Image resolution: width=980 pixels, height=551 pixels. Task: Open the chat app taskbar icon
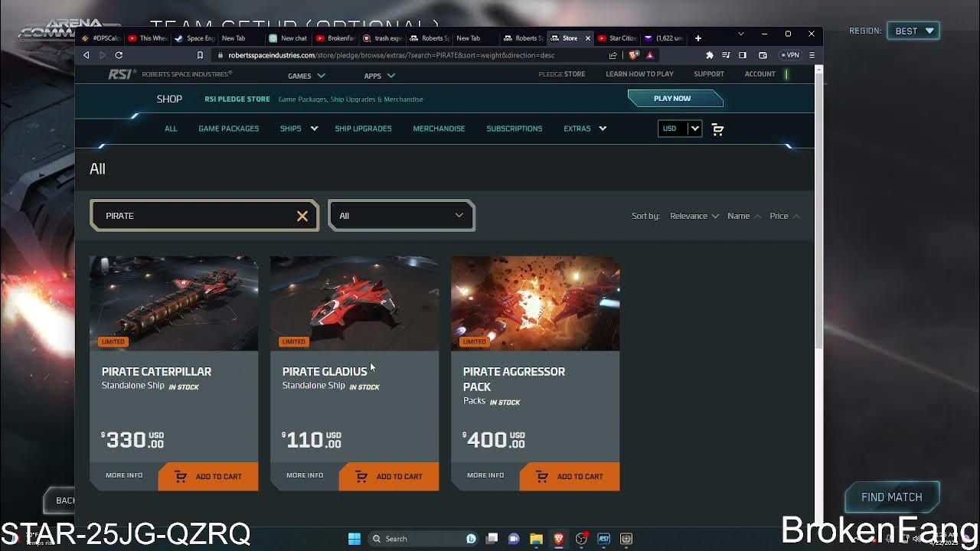514,539
